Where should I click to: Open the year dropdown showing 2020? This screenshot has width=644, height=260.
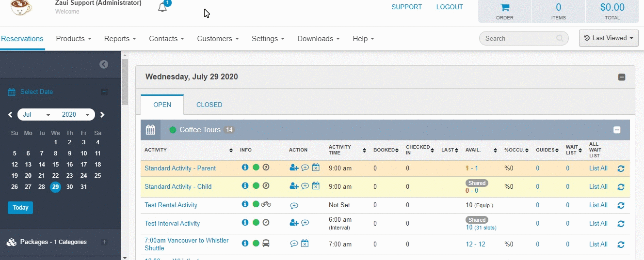pos(75,115)
